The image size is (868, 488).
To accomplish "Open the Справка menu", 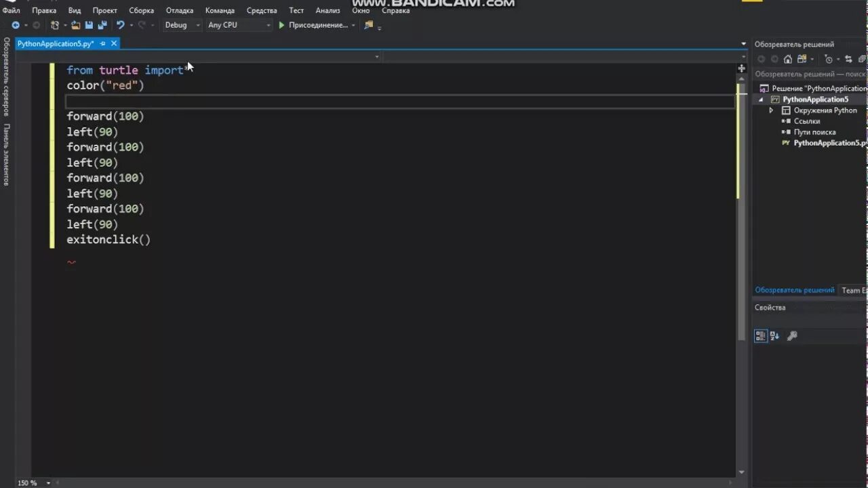I will [396, 10].
